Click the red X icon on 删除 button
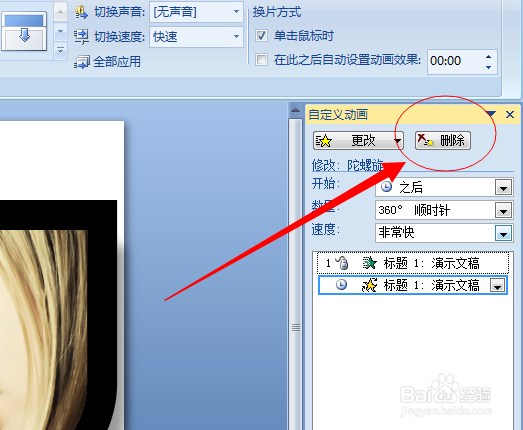The image size is (523, 430). click(x=426, y=139)
